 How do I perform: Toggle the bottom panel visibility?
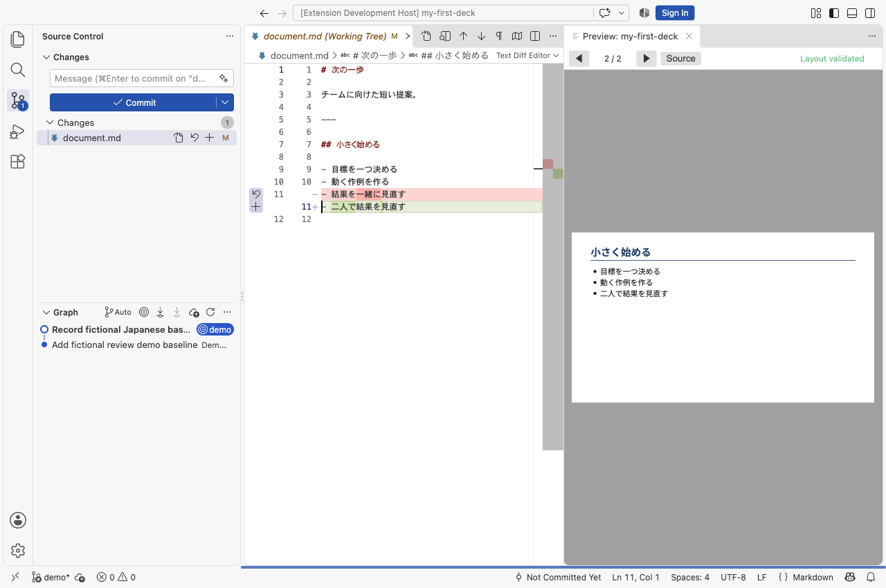click(852, 13)
